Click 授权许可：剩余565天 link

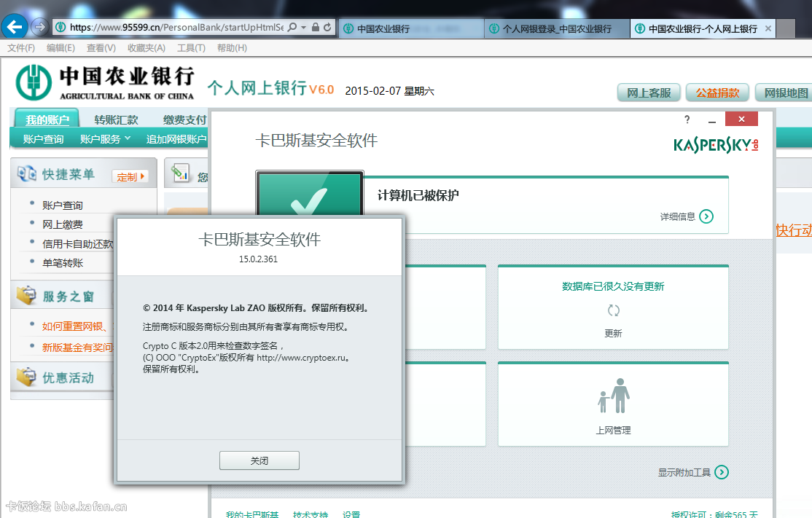pos(714,514)
